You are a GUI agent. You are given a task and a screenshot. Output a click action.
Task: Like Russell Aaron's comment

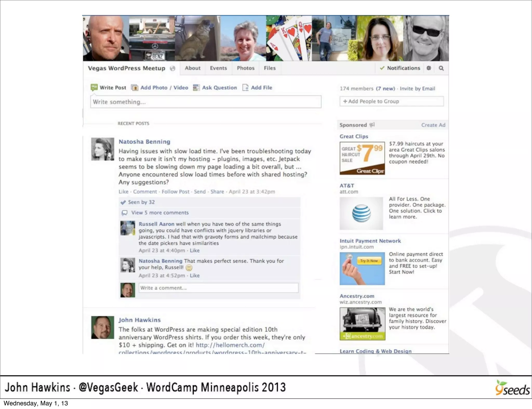(195, 250)
